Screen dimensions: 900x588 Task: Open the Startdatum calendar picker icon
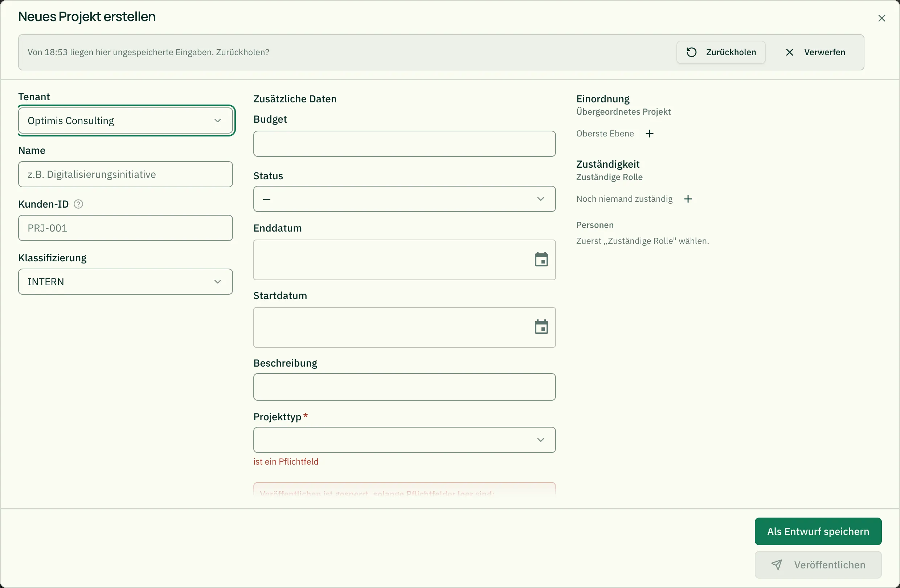click(541, 327)
